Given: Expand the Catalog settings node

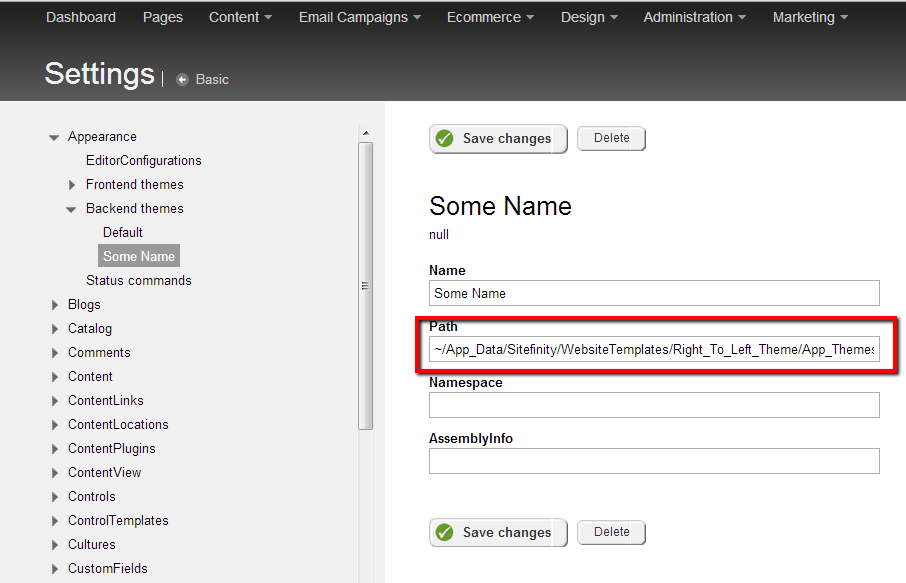Looking at the screenshot, I should pyautogui.click(x=54, y=329).
